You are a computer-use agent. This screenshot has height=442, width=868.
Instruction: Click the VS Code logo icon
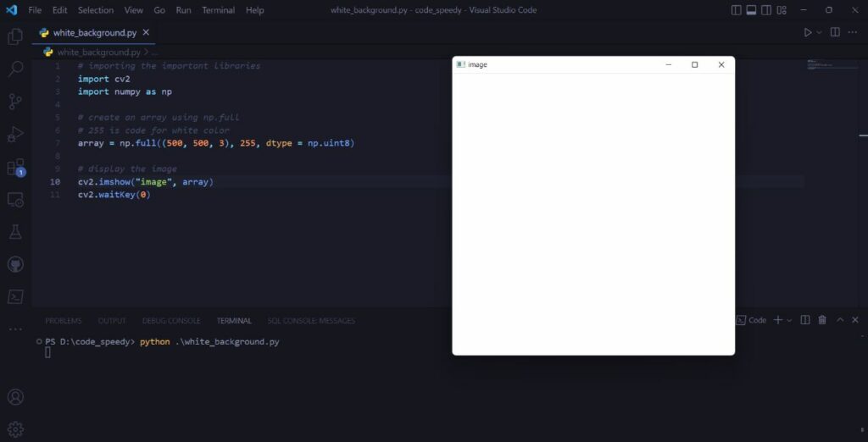12,10
